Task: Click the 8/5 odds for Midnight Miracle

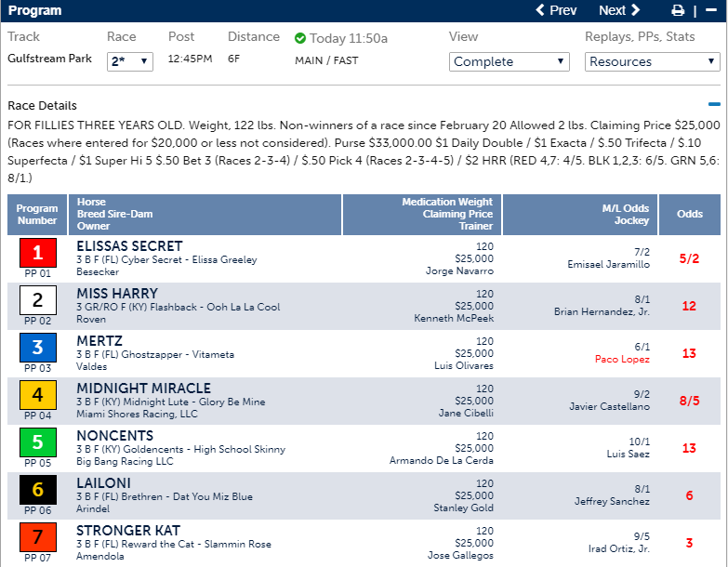Action: click(689, 400)
